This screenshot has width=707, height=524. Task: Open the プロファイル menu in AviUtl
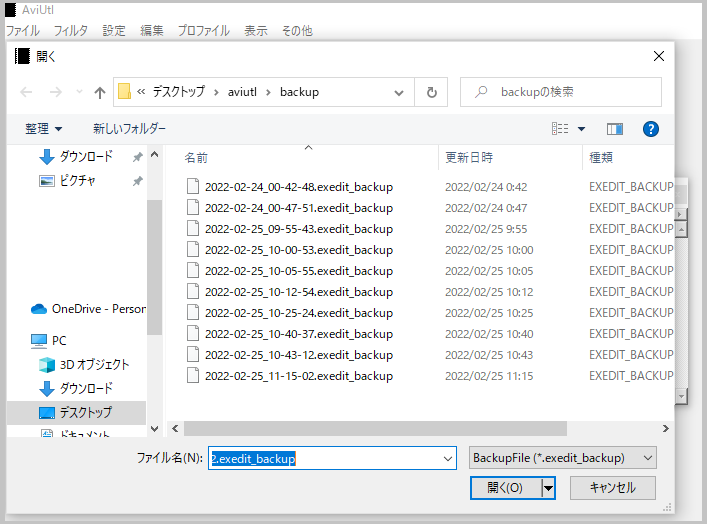click(203, 31)
